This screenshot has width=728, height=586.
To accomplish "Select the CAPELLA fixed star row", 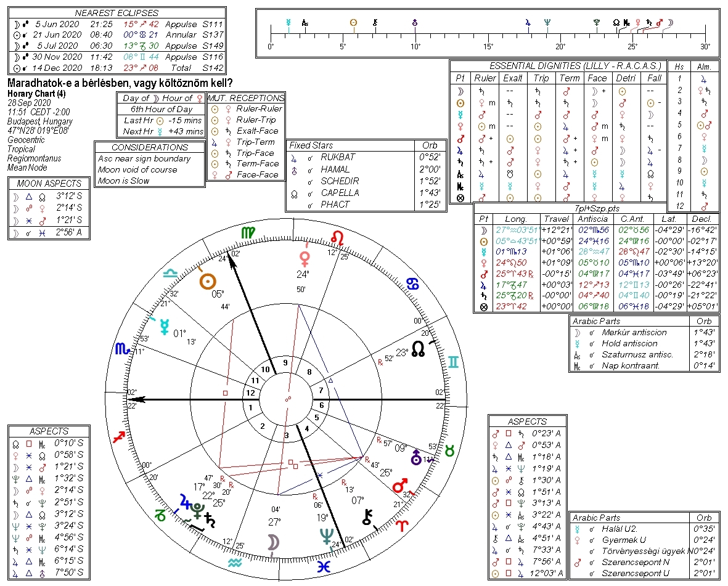I will coord(366,192).
